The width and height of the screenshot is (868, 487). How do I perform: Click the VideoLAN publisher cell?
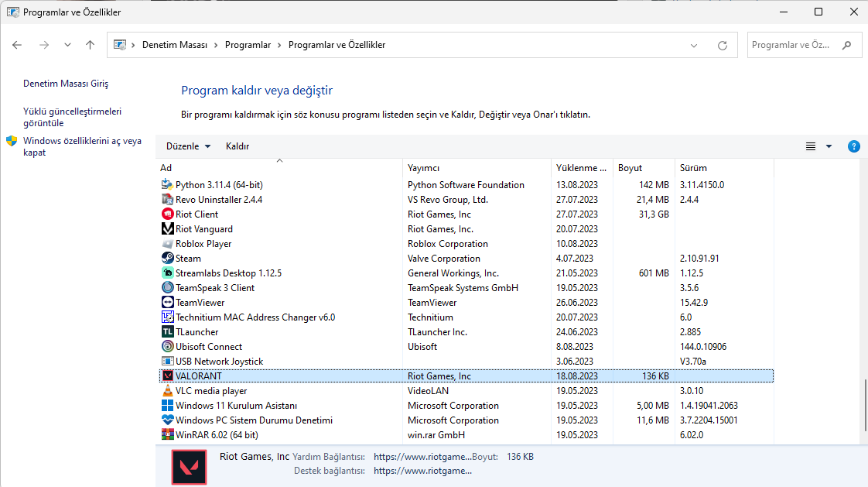coord(428,391)
